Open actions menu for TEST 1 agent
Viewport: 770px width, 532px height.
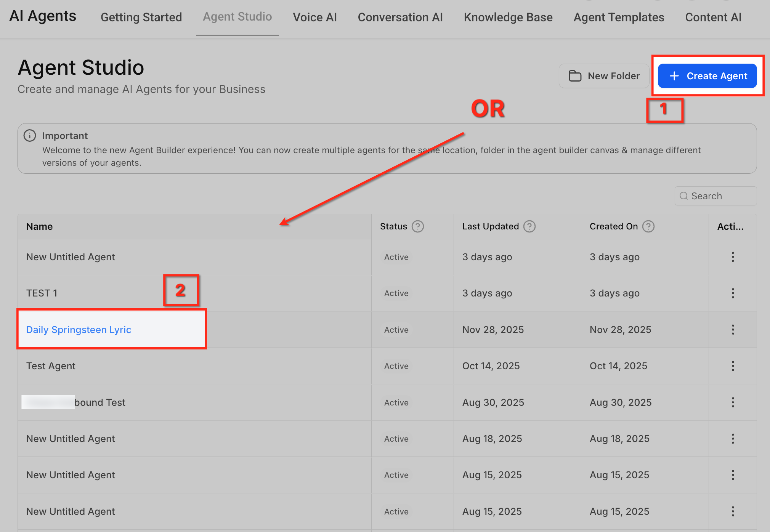pyautogui.click(x=733, y=293)
